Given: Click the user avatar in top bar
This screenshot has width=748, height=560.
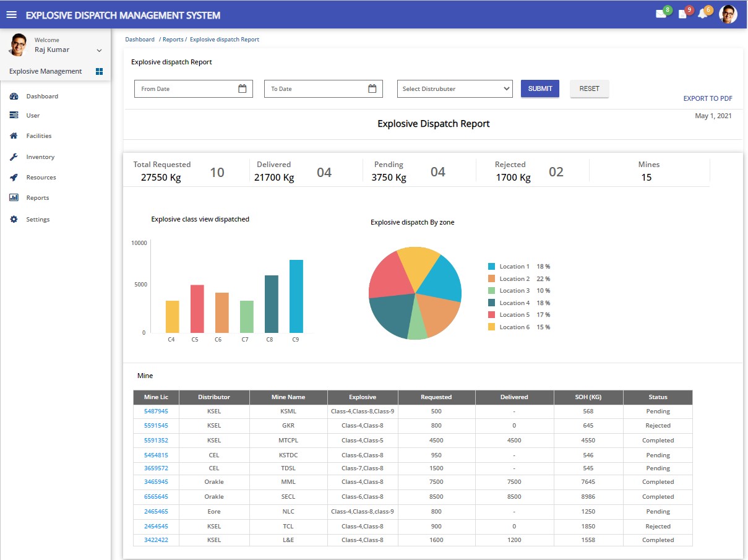Looking at the screenshot, I should point(728,14).
